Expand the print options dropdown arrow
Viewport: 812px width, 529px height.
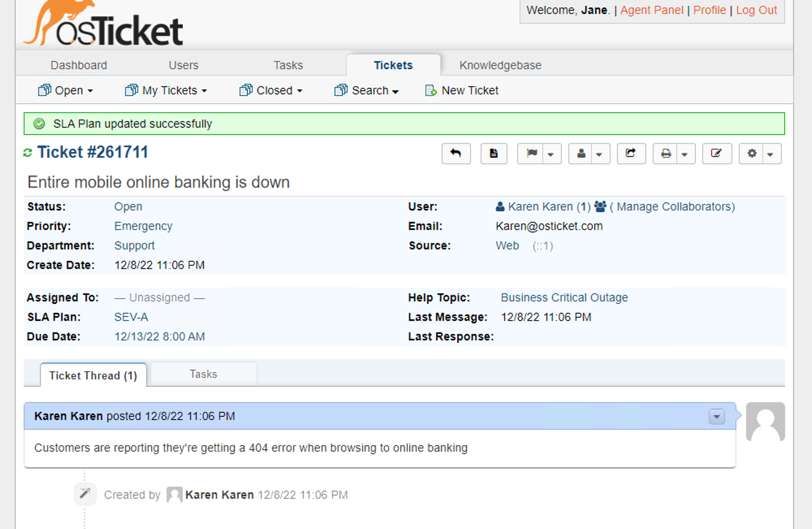pos(685,154)
